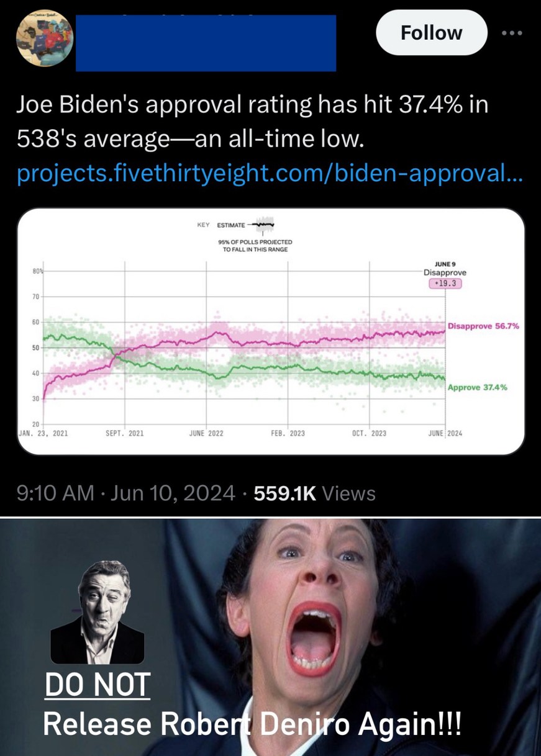Open the three-dot more options menu
This screenshot has width=541, height=756.
click(x=513, y=34)
